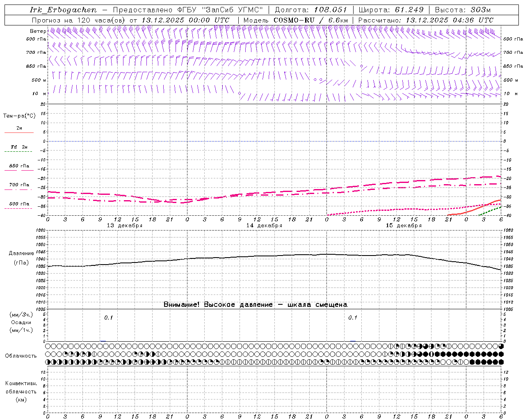The width and height of the screenshot is (525, 420).
Task: Click the green dashed Td curve
Action: coord(491,211)
